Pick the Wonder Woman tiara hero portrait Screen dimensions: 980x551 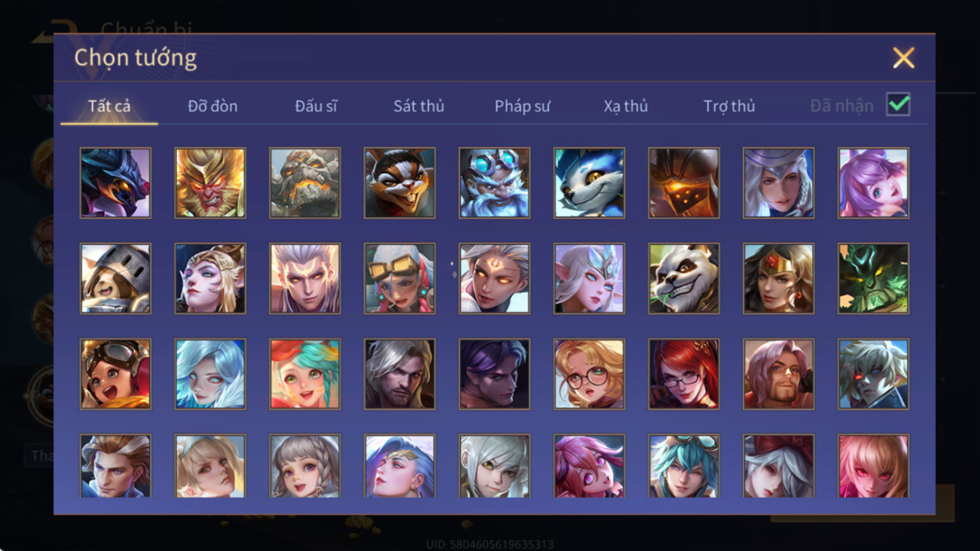tap(778, 278)
